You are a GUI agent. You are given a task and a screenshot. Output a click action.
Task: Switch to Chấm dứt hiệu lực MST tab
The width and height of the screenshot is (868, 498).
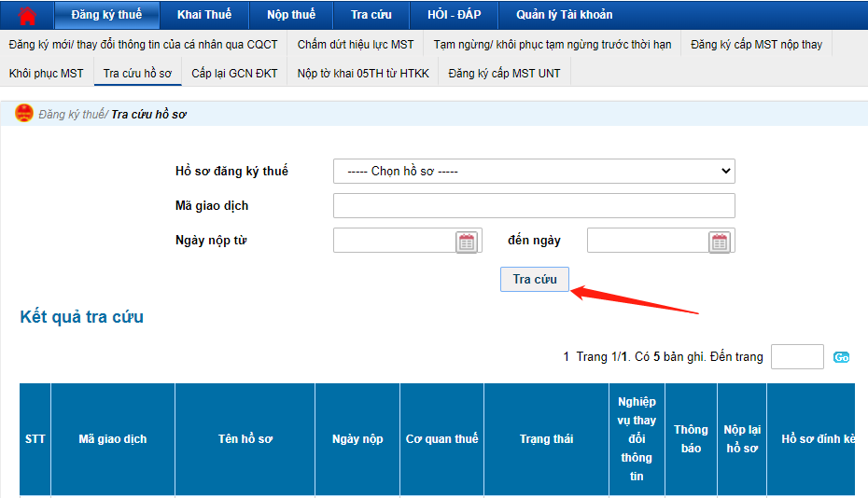pyautogui.click(x=356, y=44)
